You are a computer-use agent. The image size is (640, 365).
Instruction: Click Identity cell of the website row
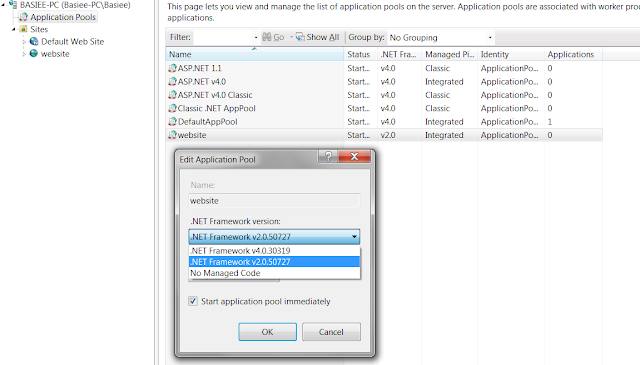[509, 135]
